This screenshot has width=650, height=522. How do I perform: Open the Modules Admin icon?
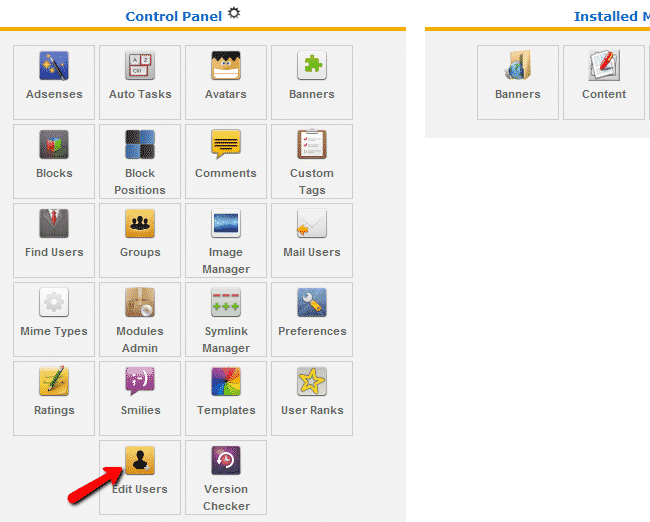point(140,318)
